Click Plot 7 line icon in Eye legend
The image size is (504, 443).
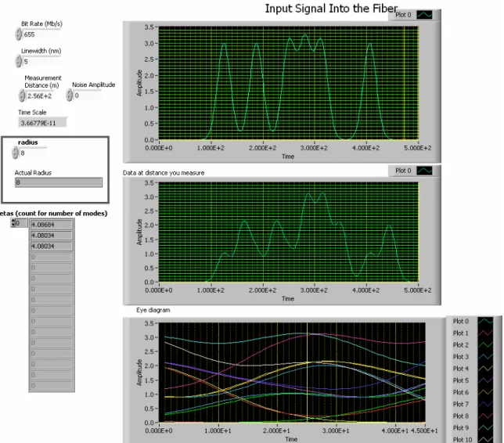pyautogui.click(x=485, y=404)
